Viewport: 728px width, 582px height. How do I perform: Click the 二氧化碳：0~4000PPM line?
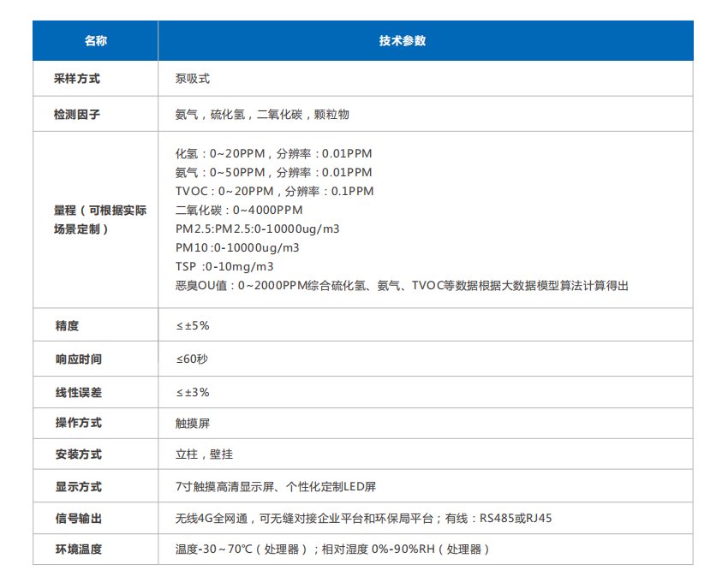[239, 210]
